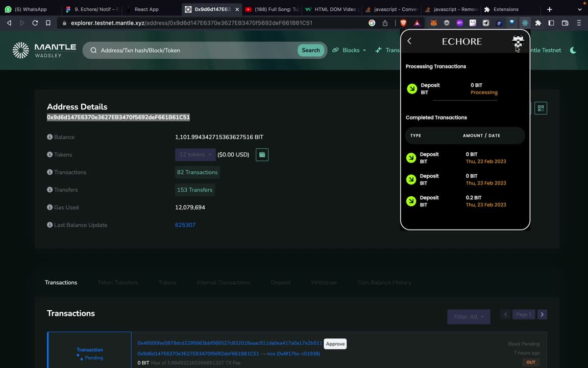This screenshot has width=588, height=368.
Task: Toggle the browser sidebar panel
Action: click(x=551, y=23)
